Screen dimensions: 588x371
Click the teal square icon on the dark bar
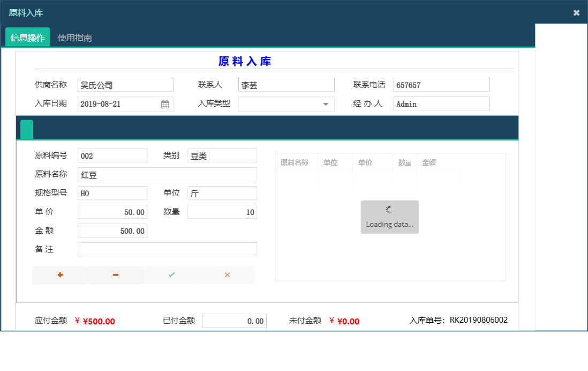(x=26, y=128)
